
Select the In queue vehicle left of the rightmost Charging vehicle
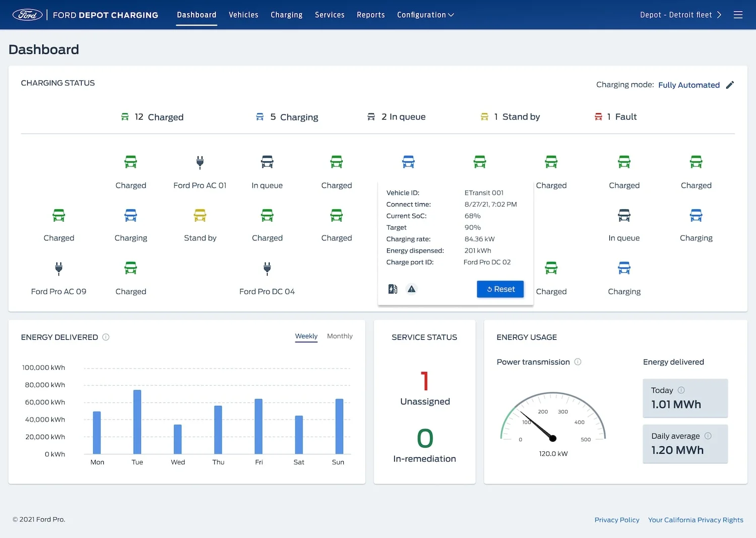coord(624,215)
